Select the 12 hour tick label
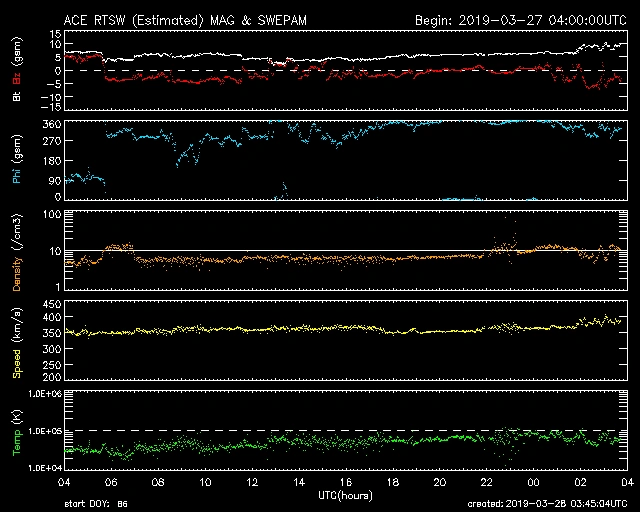 pyautogui.click(x=252, y=483)
